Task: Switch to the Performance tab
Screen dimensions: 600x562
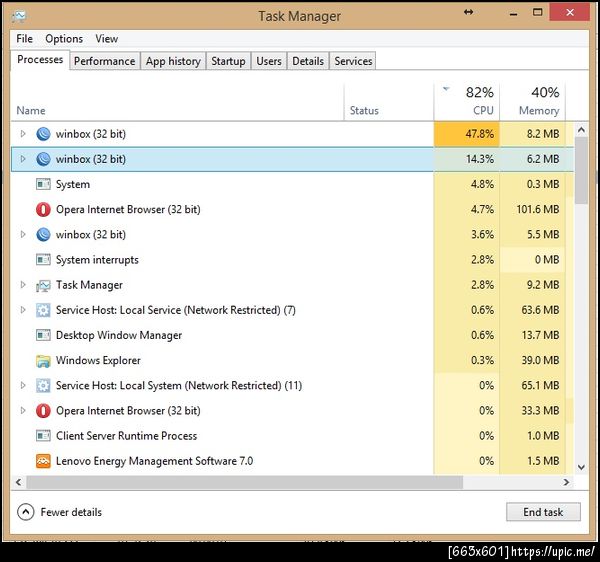Action: [104, 61]
